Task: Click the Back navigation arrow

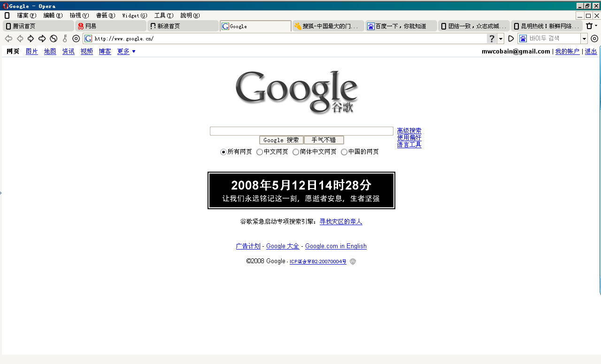Action: coord(8,38)
